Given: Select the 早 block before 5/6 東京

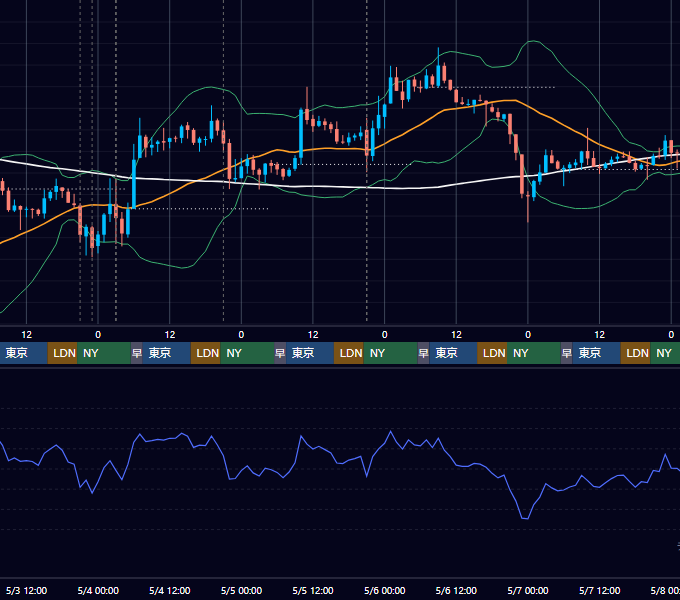Looking at the screenshot, I should tap(423, 353).
